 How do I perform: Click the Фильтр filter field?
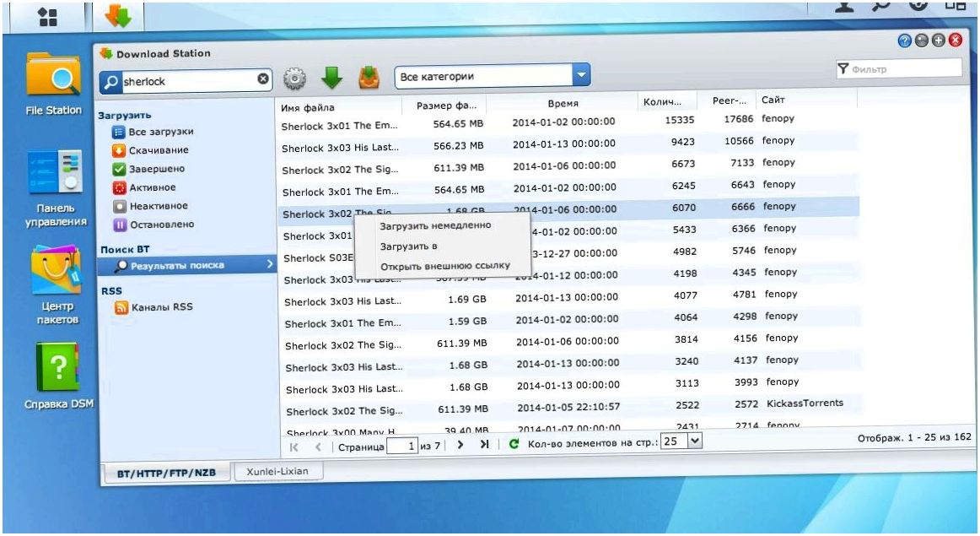coord(898,68)
